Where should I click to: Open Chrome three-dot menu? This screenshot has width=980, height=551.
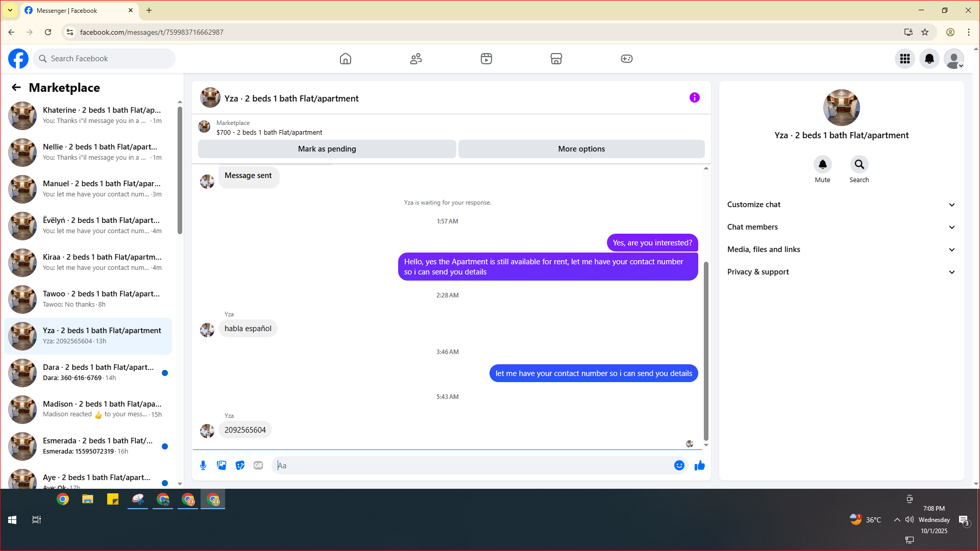pyautogui.click(x=969, y=32)
